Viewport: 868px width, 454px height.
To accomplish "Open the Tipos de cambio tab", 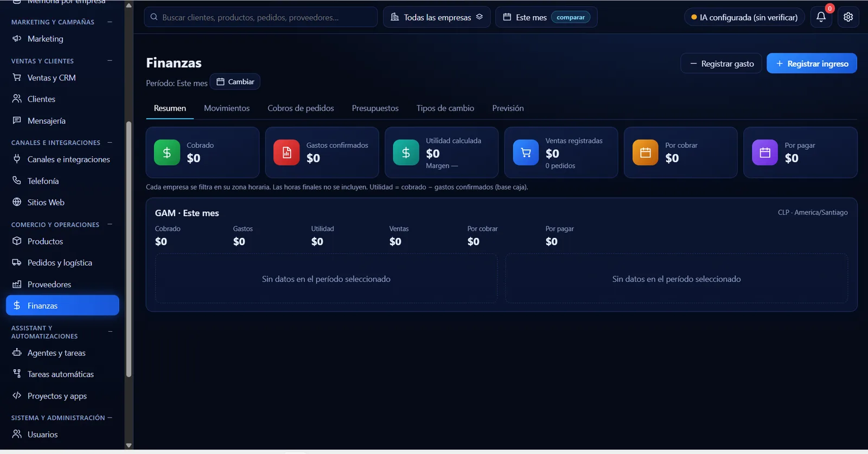I will coord(445,108).
